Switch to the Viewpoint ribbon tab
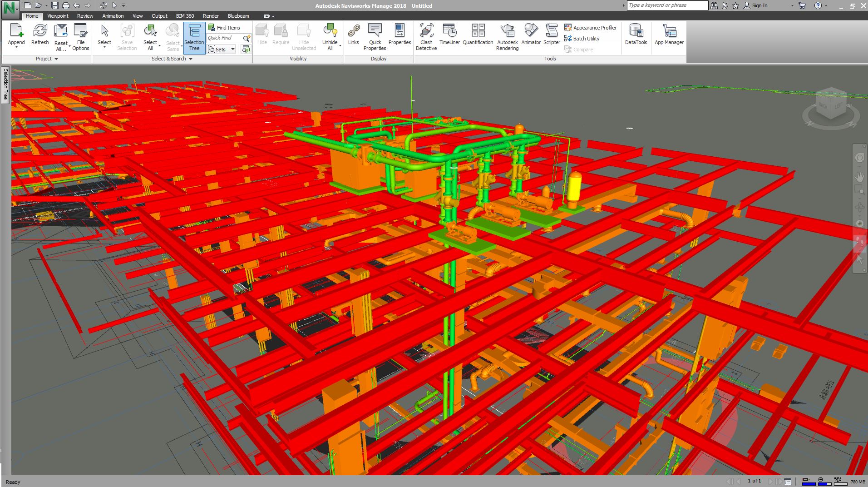 [58, 16]
